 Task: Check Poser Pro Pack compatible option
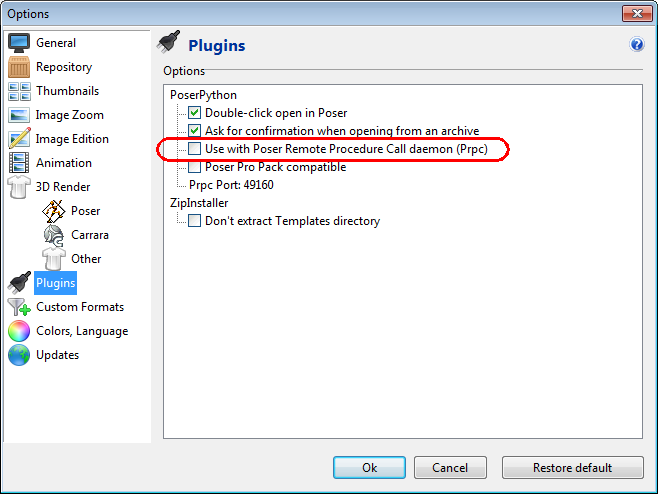194,167
